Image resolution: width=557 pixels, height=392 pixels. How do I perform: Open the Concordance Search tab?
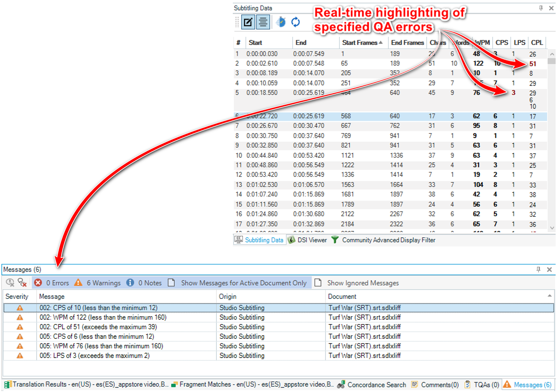click(x=371, y=385)
